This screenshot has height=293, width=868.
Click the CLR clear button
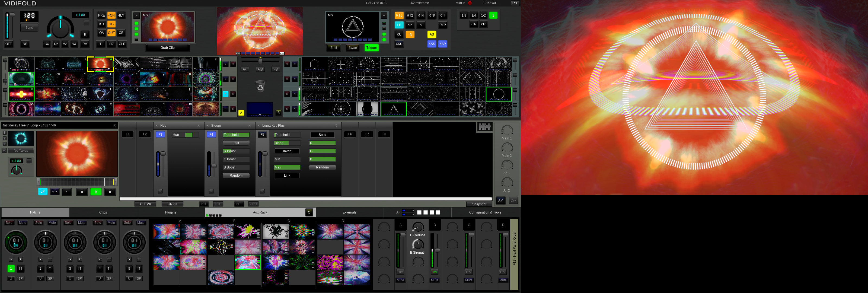click(122, 44)
